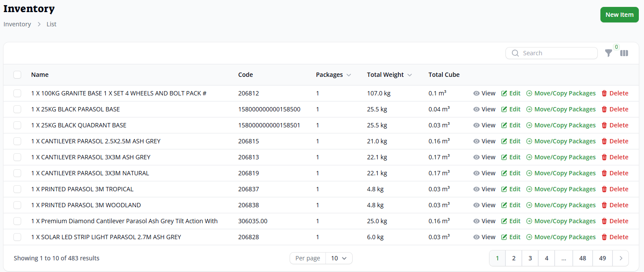
Task: Sort by Total Weight column header chevron
Action: (410, 75)
